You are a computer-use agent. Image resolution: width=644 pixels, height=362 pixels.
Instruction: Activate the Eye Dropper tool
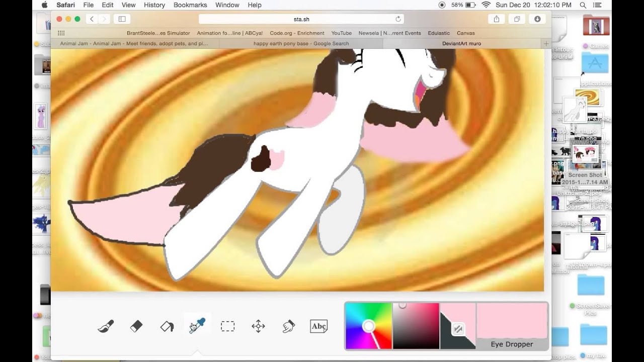pos(197,326)
